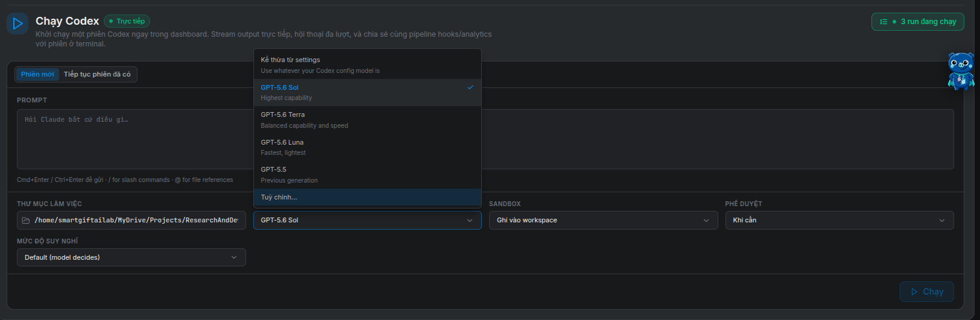Switch to Tiếp tục phiên đã có tab

(97, 74)
